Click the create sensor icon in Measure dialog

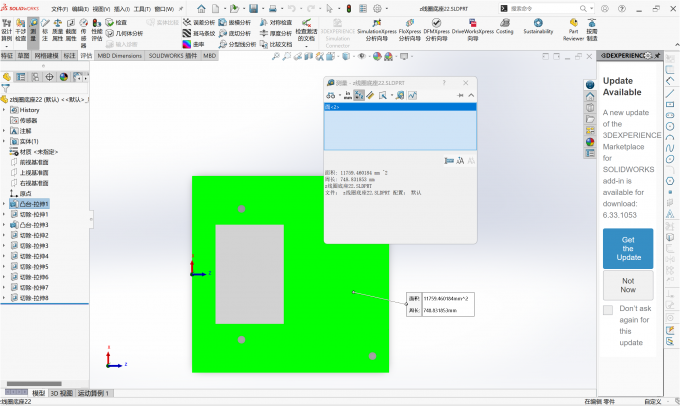click(x=400, y=95)
